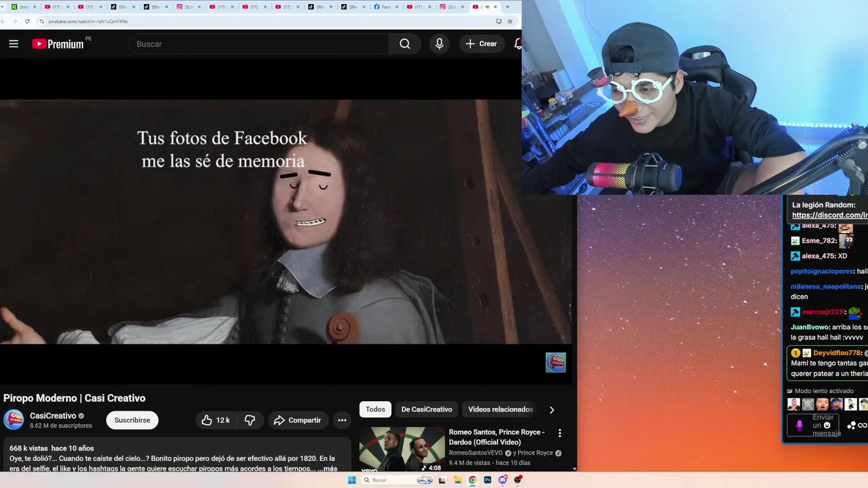This screenshot has height=488, width=868.
Task: Click the video title Piropo Moderno
Action: [x=74, y=398]
